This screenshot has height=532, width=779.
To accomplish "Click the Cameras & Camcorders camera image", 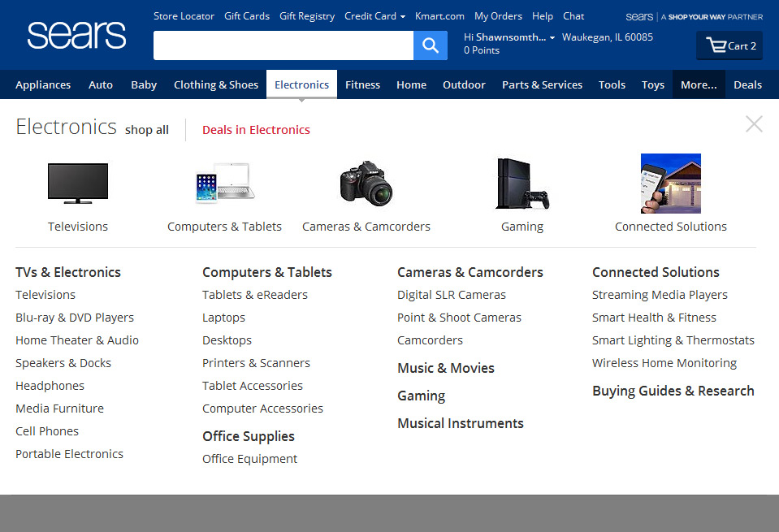I will [366, 183].
